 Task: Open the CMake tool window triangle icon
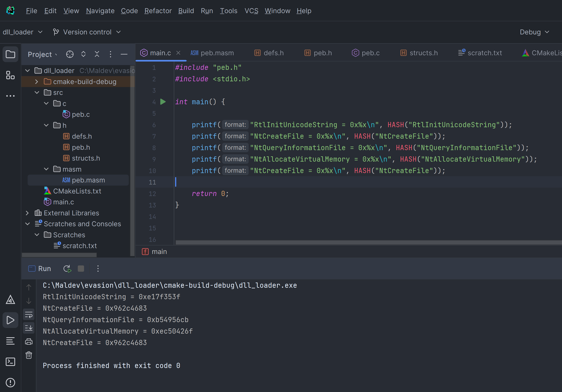[10, 299]
